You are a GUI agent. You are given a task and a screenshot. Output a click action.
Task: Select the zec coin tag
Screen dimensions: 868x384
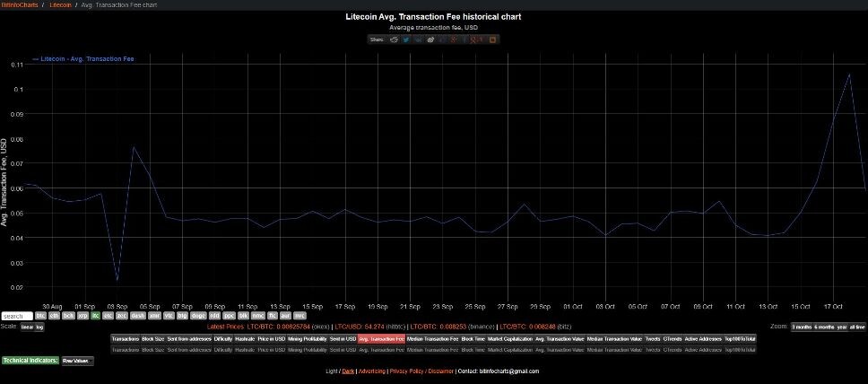[x=122, y=316]
